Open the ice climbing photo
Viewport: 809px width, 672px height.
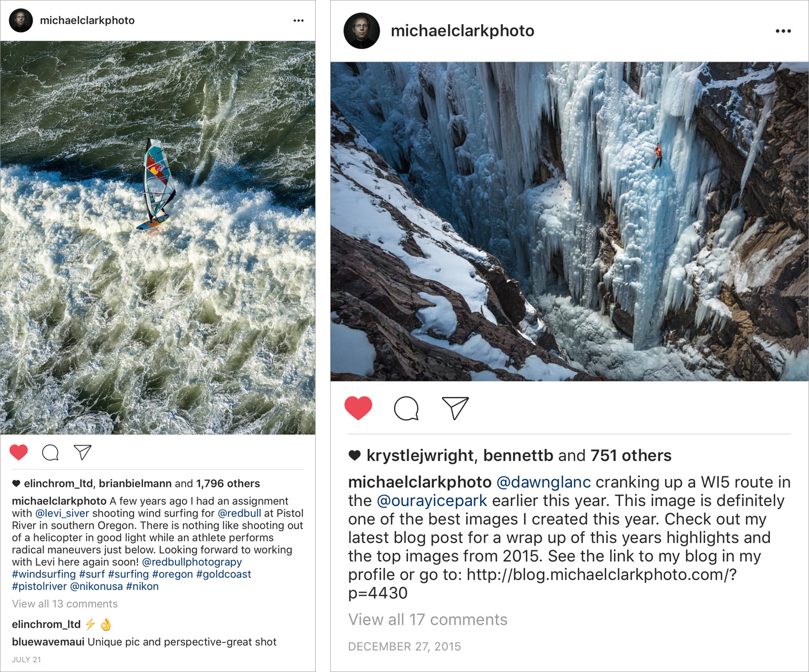pyautogui.click(x=570, y=221)
